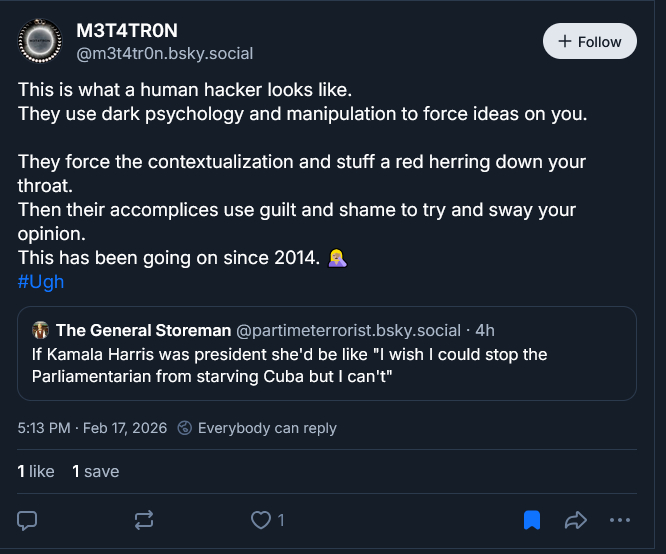666x554 pixels.
Task: Toggle the blue bookmark save icon
Action: [532, 520]
